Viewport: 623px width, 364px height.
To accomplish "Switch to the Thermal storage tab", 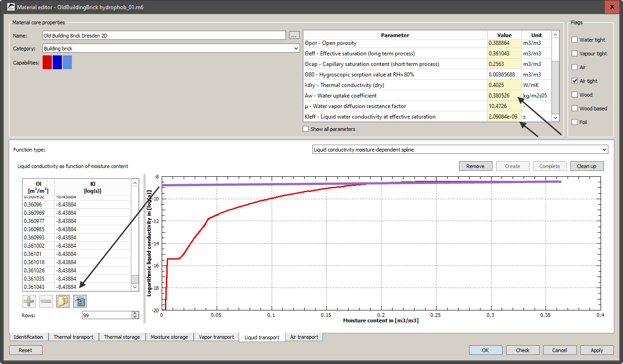I will (x=122, y=337).
